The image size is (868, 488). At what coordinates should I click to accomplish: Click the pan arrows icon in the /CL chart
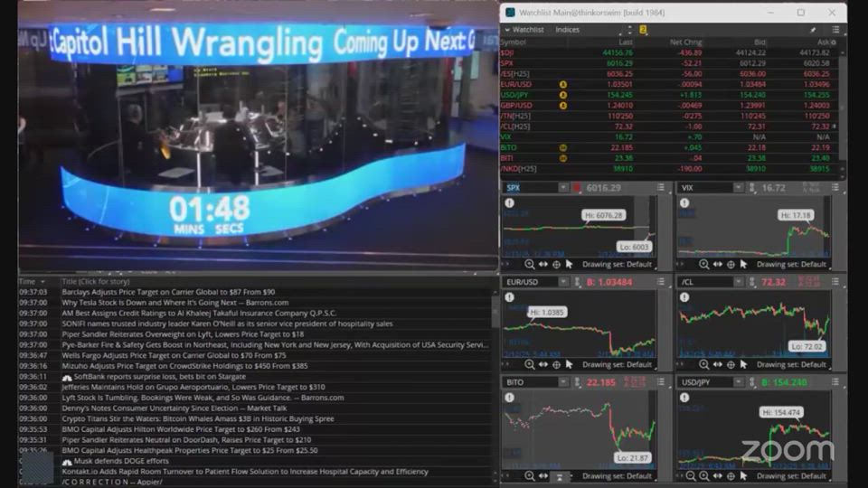click(x=717, y=364)
